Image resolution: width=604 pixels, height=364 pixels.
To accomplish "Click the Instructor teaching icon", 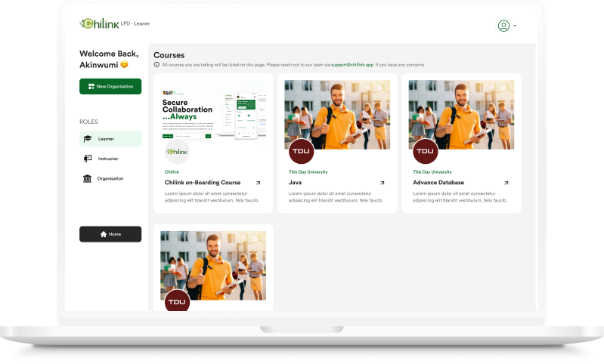I will point(88,159).
